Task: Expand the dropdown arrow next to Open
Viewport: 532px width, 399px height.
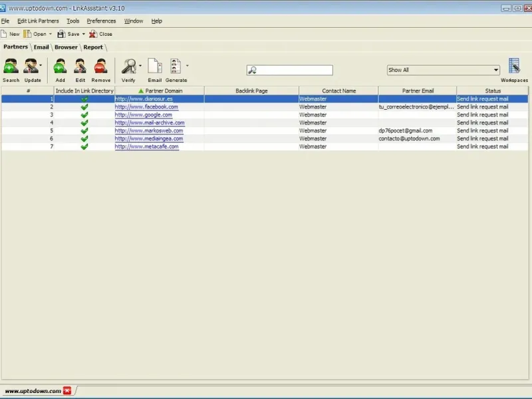Action: point(51,34)
